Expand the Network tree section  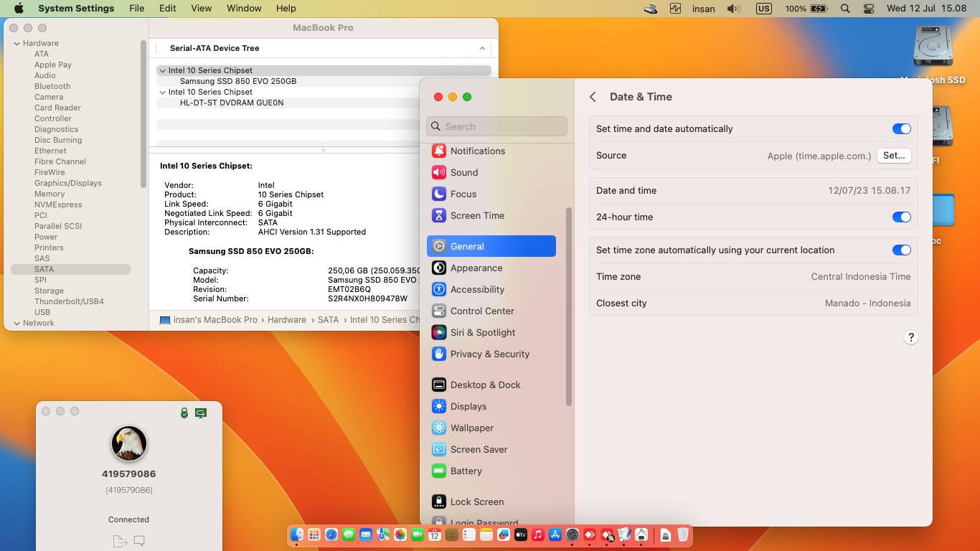pyautogui.click(x=17, y=323)
